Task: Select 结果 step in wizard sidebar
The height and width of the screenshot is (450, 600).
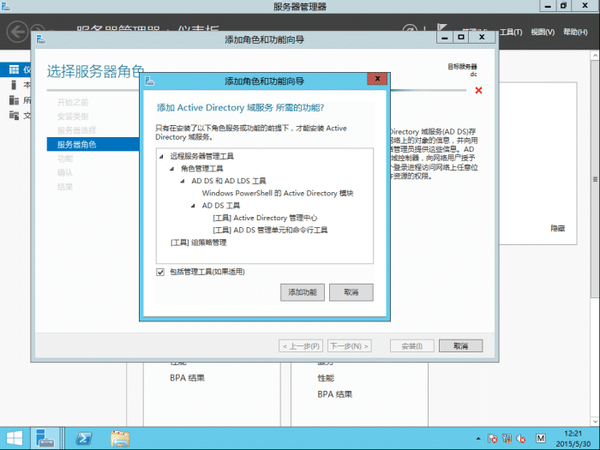Action: (65, 187)
